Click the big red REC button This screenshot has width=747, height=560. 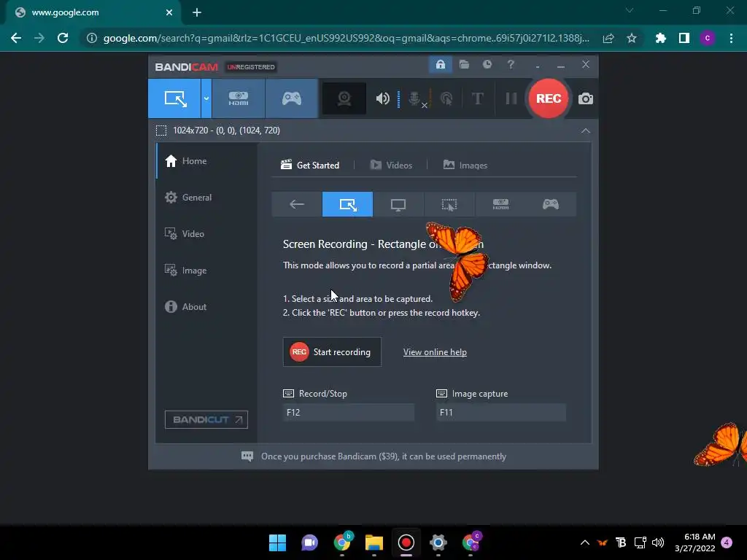point(549,98)
